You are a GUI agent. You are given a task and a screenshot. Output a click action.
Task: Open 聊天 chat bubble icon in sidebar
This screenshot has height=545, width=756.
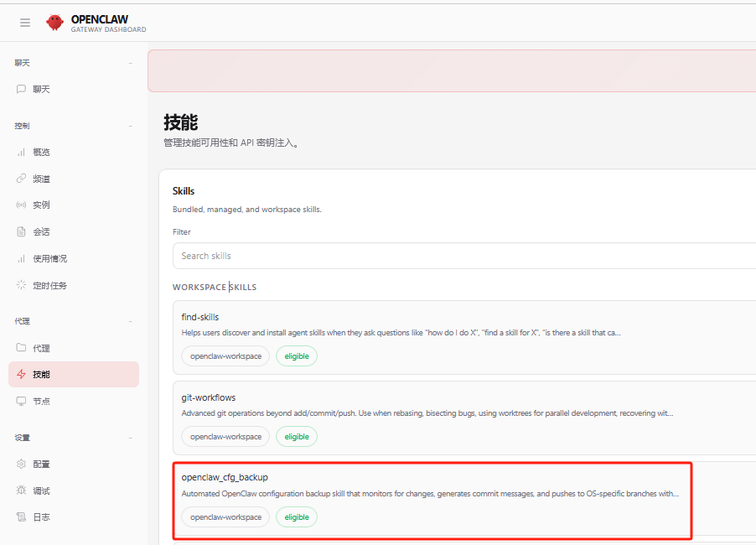pyautogui.click(x=22, y=89)
